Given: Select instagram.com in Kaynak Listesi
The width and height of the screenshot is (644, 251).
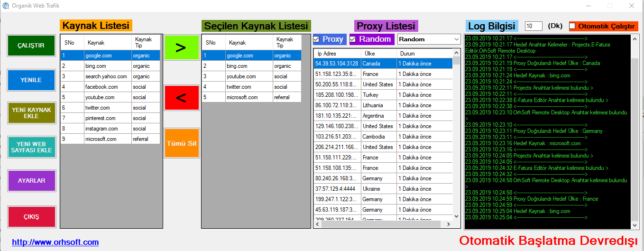Looking at the screenshot, I should [110, 129].
